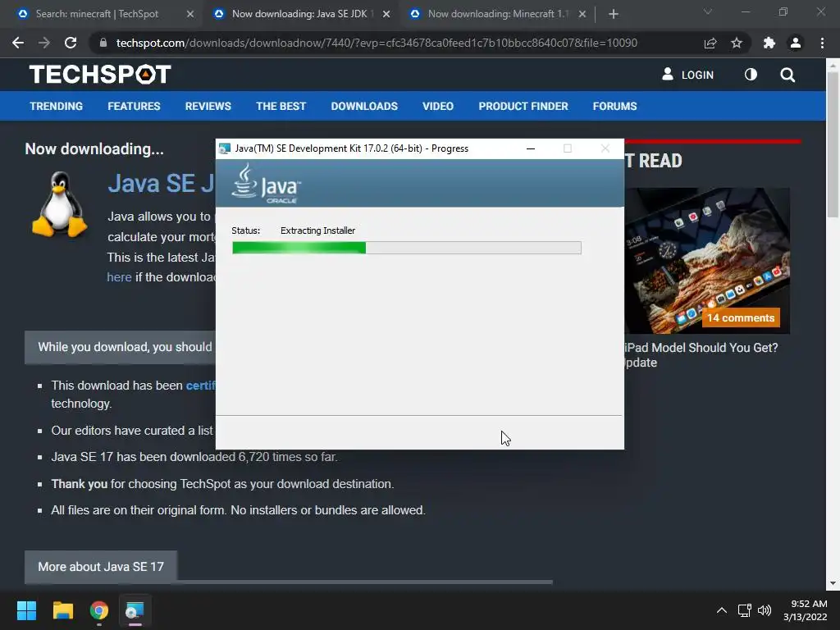Viewport: 840px width, 630px height.
Task: Close the Minecraft download tab
Action: pyautogui.click(x=582, y=14)
